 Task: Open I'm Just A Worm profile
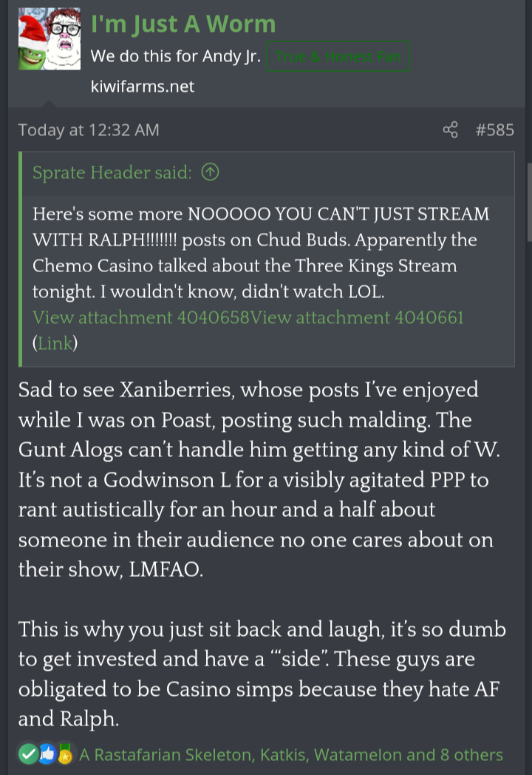coord(183,24)
